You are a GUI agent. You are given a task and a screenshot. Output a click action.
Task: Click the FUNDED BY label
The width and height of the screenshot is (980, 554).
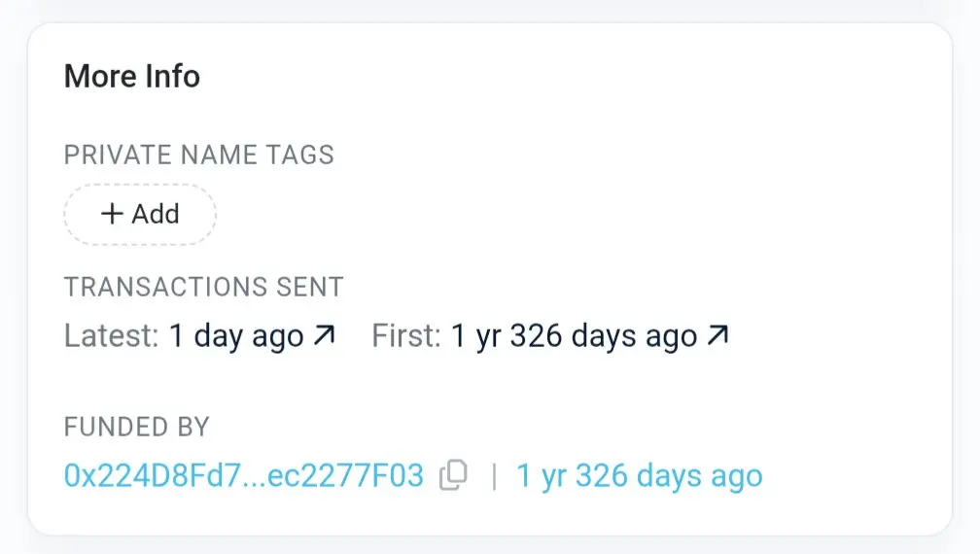point(136,428)
